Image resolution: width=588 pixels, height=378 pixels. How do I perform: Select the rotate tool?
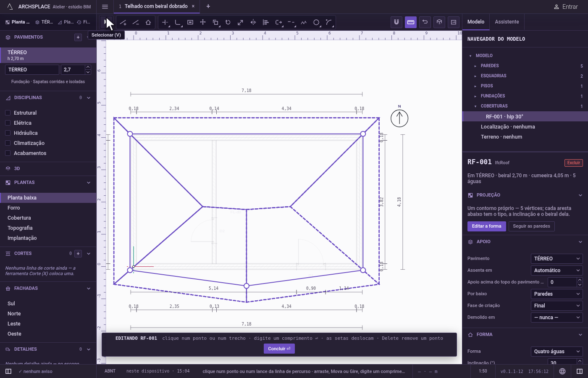click(228, 22)
